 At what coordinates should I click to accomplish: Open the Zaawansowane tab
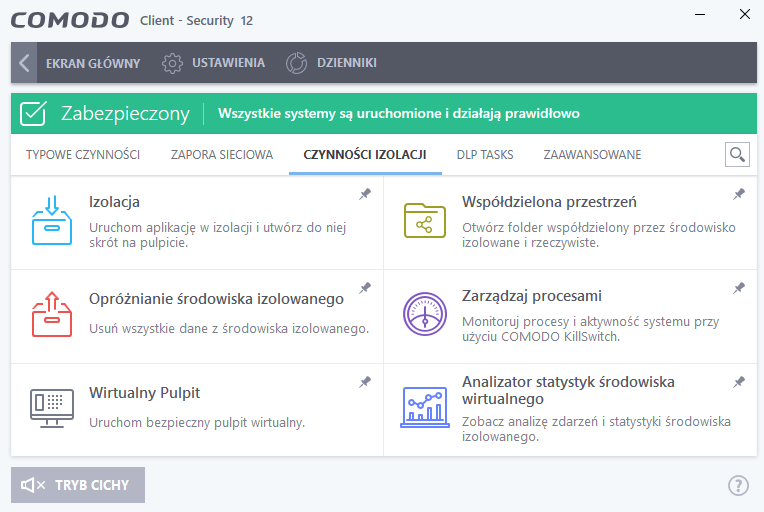point(592,155)
